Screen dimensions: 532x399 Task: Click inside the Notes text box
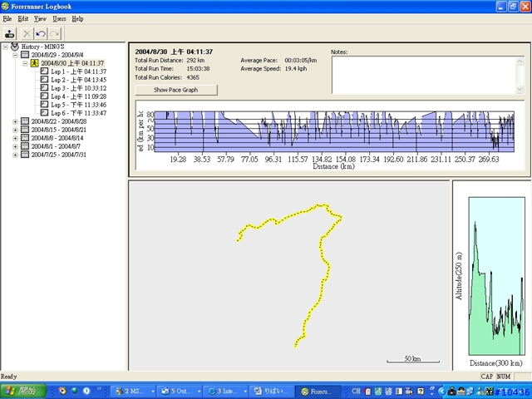[424, 75]
